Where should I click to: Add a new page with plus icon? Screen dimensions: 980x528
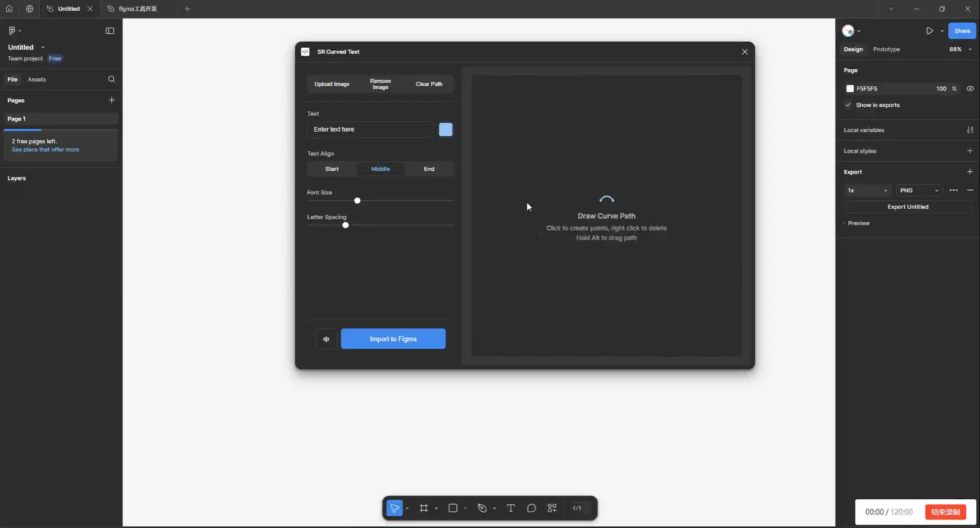tap(111, 100)
